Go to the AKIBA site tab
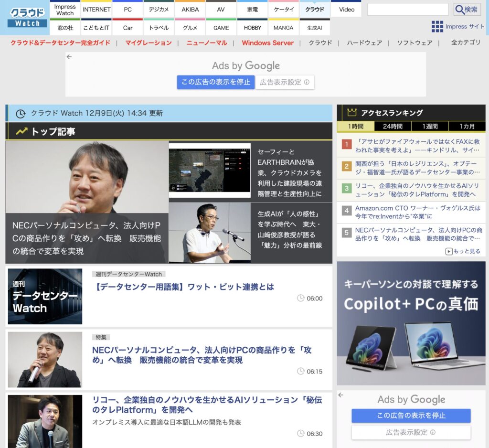This screenshot has height=448, width=489. coord(190,9)
